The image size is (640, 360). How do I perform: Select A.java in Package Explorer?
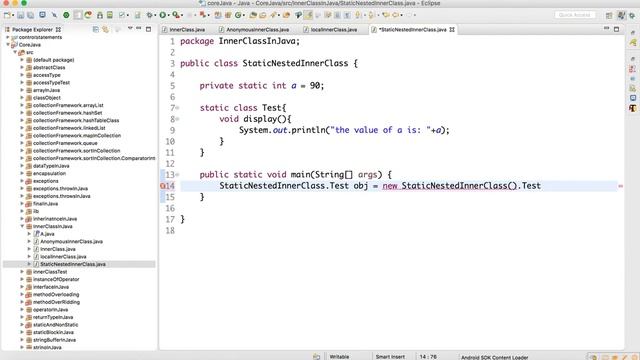(47, 234)
